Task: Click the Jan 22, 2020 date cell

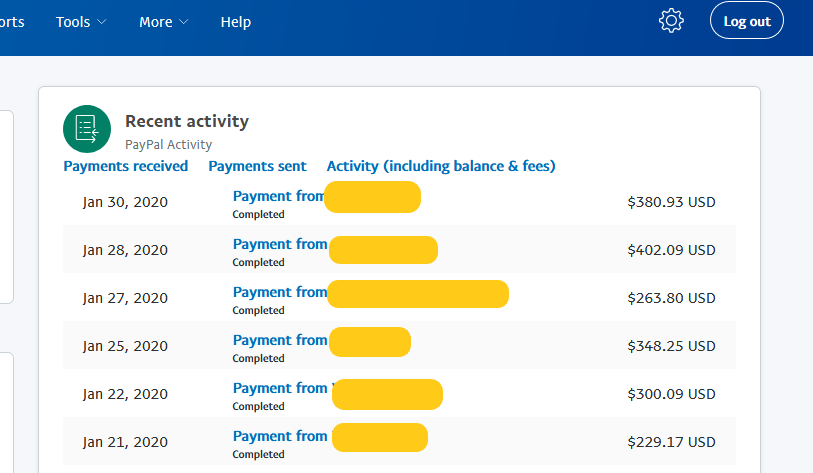Action: coord(125,394)
